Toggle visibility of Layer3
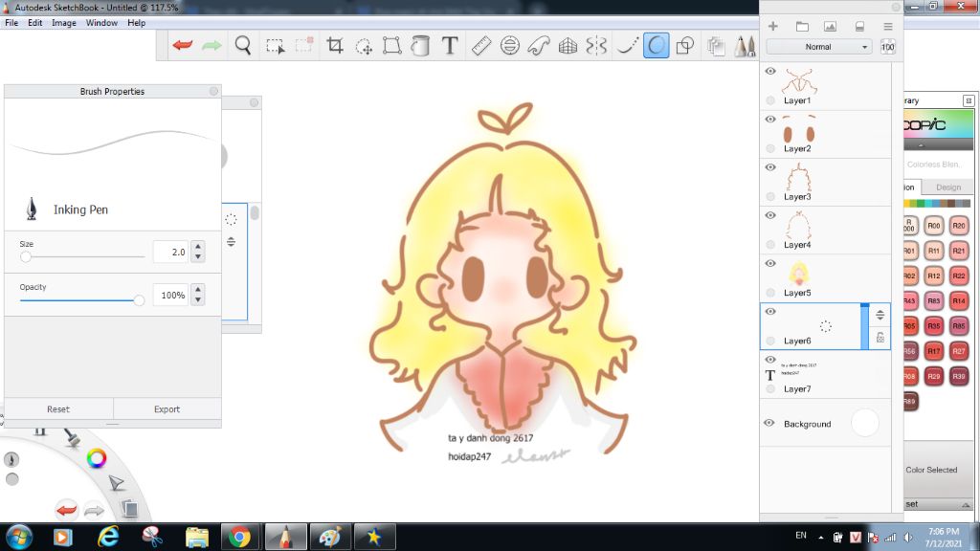 [770, 167]
